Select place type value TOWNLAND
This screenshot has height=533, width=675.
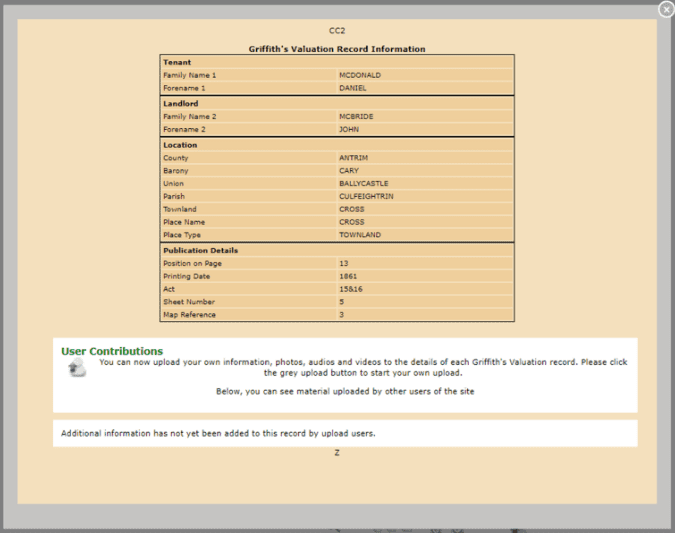(x=360, y=235)
